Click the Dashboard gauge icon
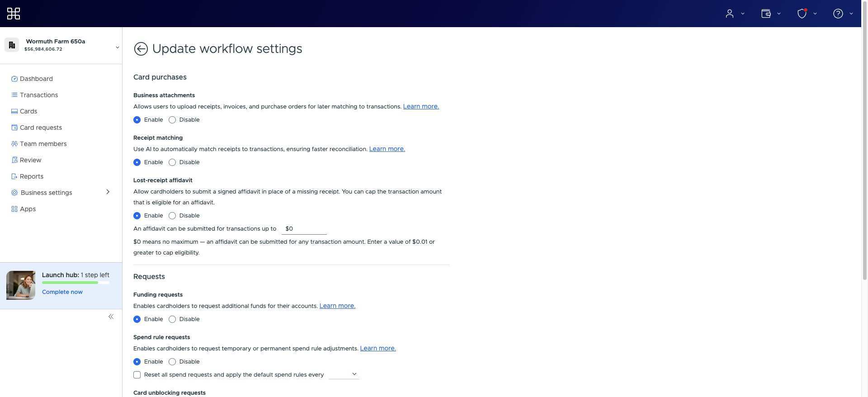 tap(14, 79)
